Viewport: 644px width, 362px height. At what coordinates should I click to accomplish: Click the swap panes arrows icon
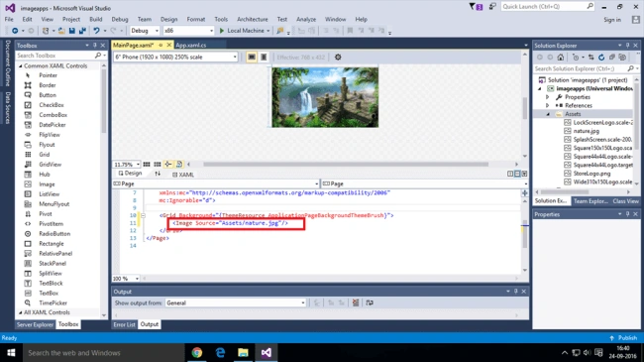tap(158, 174)
